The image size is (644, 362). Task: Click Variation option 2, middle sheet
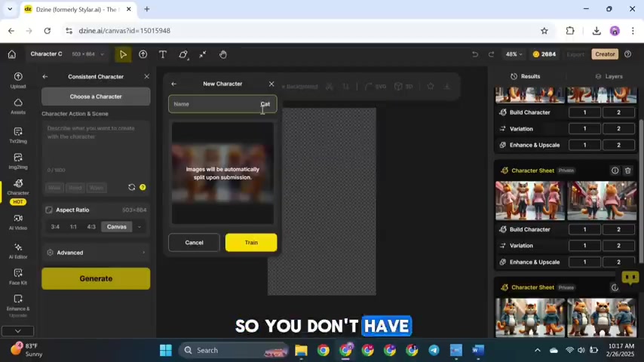(618, 246)
